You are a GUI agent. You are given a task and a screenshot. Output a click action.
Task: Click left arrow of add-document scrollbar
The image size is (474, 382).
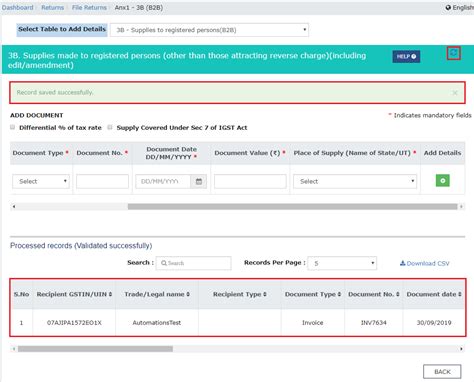(x=14, y=207)
